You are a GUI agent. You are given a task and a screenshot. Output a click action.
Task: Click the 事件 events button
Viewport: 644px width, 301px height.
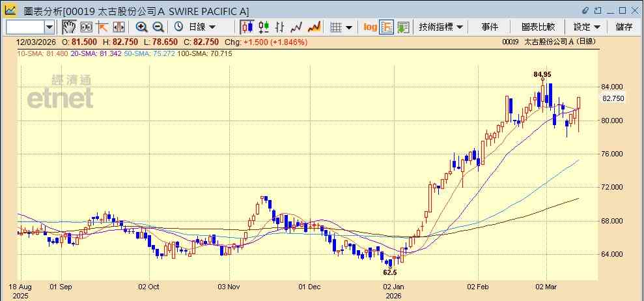coord(490,27)
